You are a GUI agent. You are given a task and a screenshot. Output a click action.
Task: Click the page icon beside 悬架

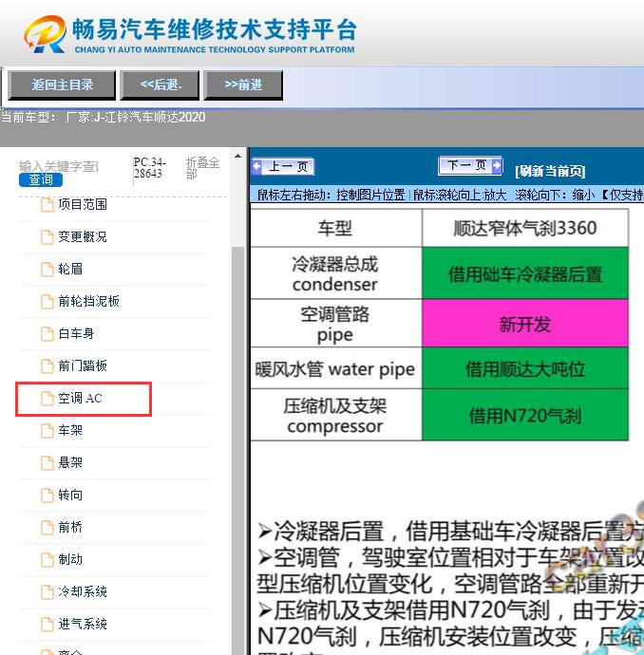click(47, 463)
